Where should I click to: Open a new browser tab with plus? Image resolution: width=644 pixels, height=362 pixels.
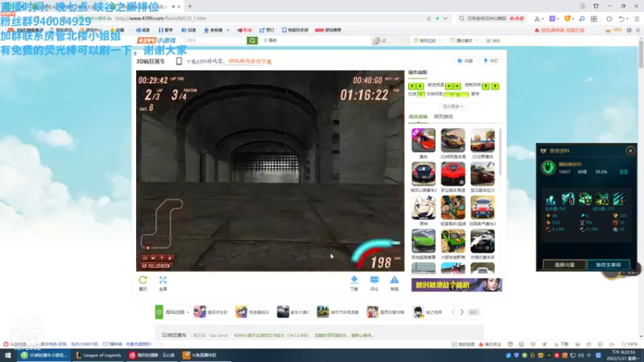190,6
